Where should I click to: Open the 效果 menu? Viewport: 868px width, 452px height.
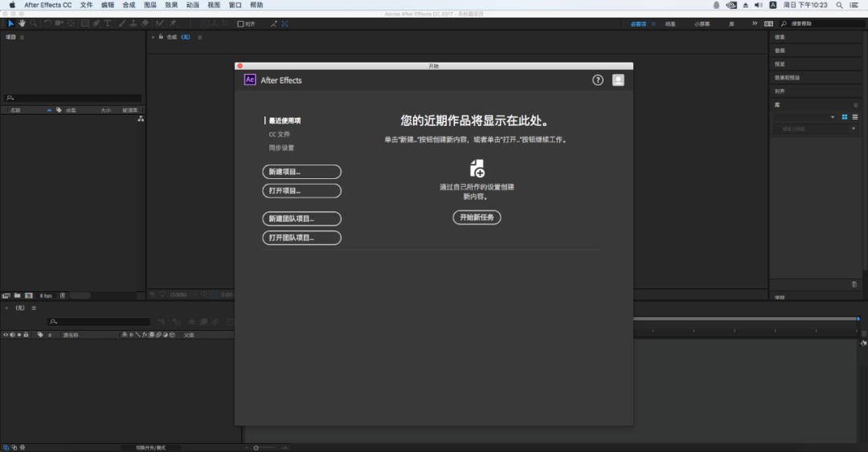172,5
